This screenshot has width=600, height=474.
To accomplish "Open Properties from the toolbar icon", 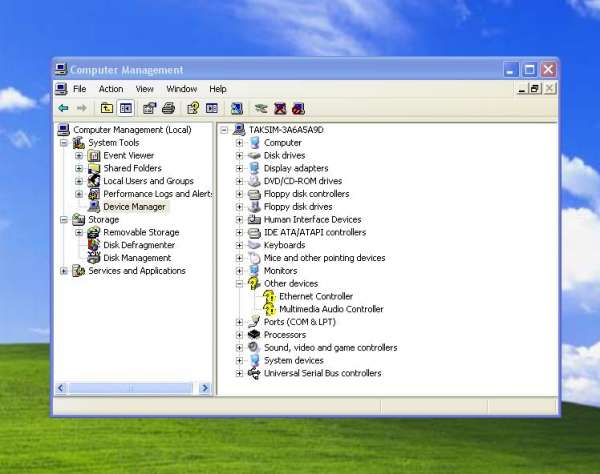I will (150, 108).
